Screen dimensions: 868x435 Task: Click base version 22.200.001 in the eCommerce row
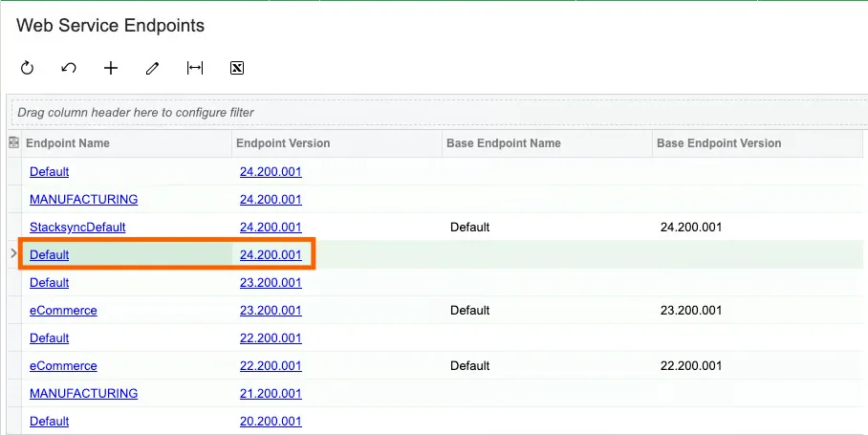691,365
